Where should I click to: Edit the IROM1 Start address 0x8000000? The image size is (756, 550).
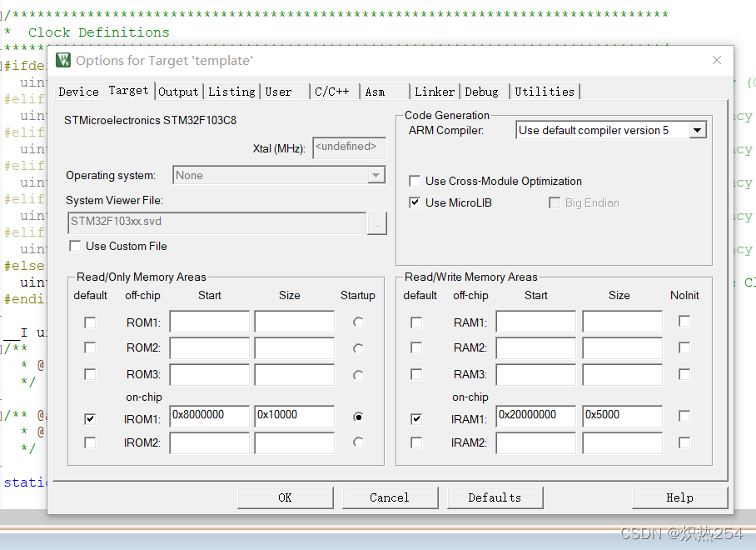click(209, 416)
